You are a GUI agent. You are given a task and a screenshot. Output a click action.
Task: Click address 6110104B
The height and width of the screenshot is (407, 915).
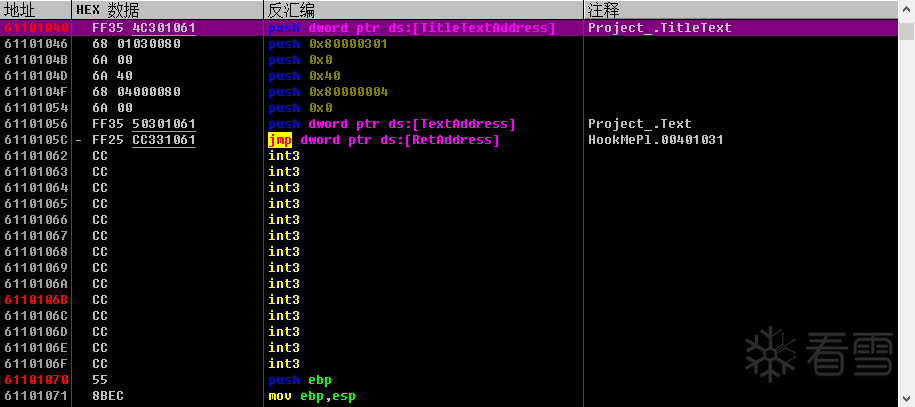point(36,60)
